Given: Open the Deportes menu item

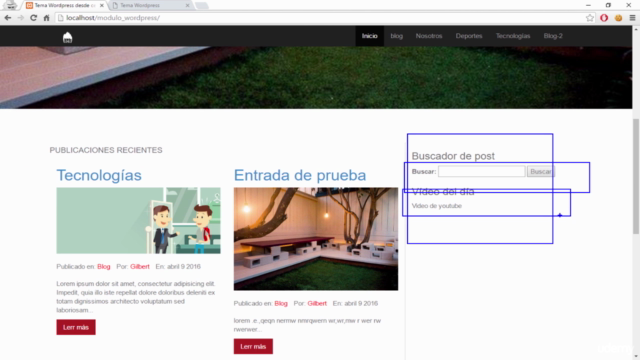Looking at the screenshot, I should [469, 36].
